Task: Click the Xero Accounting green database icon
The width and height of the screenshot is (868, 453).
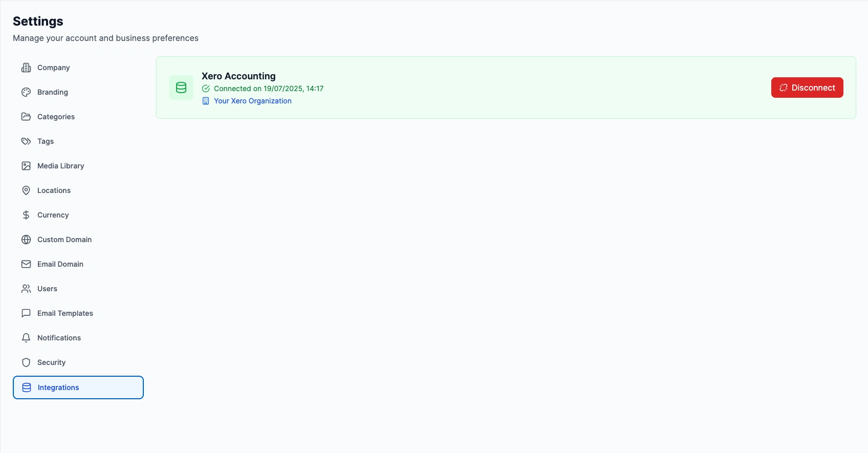Action: [x=181, y=88]
